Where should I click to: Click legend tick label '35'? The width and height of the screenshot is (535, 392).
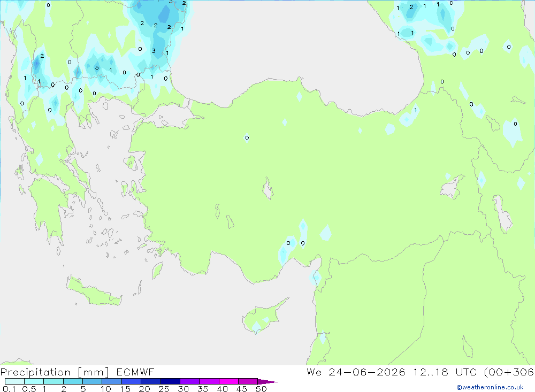(203, 389)
